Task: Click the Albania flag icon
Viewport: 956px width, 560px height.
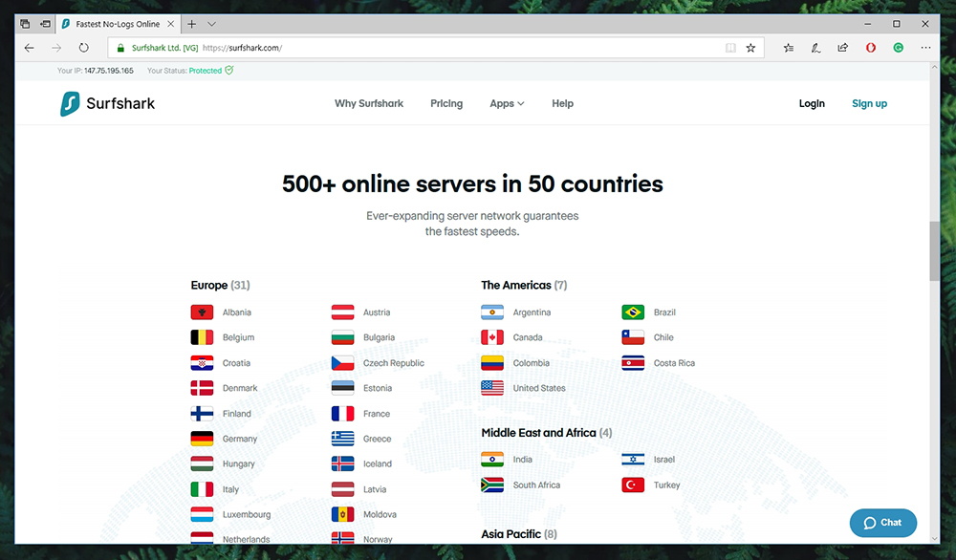Action: click(202, 312)
